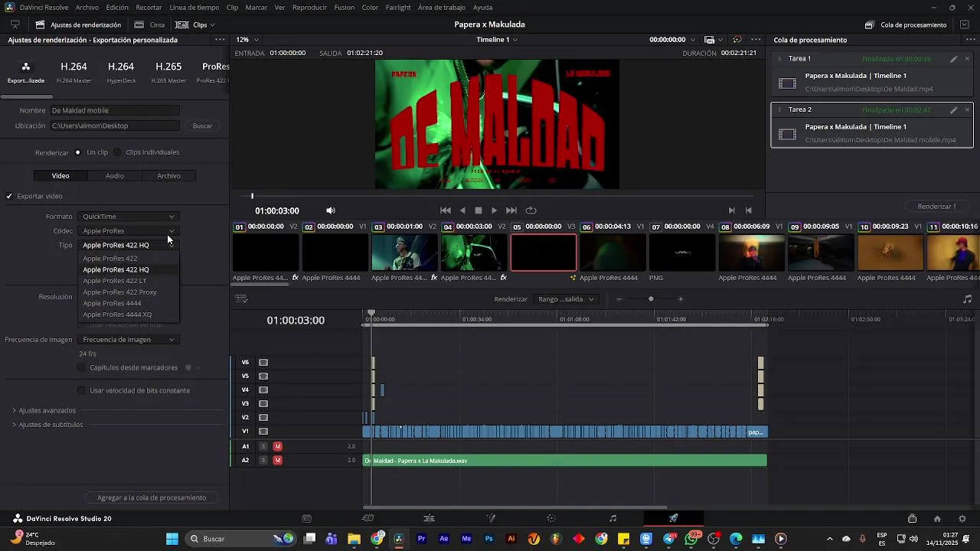Open Project Settings gear icon
The image size is (980, 551).
click(962, 518)
